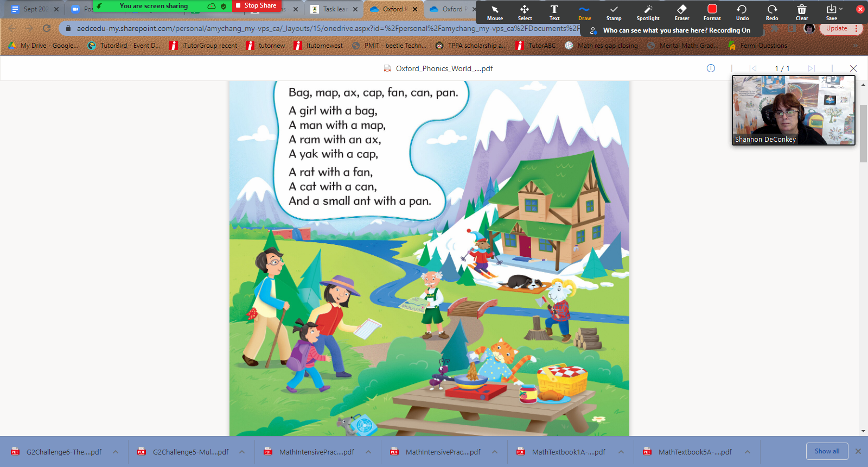This screenshot has height=467, width=868.
Task: Open the My Drive - Google bookmark
Action: [x=43, y=46]
